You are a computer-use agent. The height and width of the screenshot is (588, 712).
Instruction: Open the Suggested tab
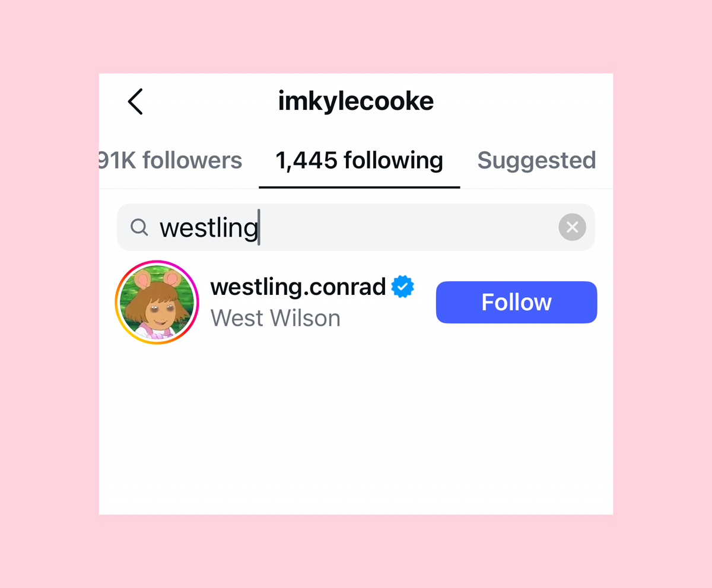[x=536, y=160]
